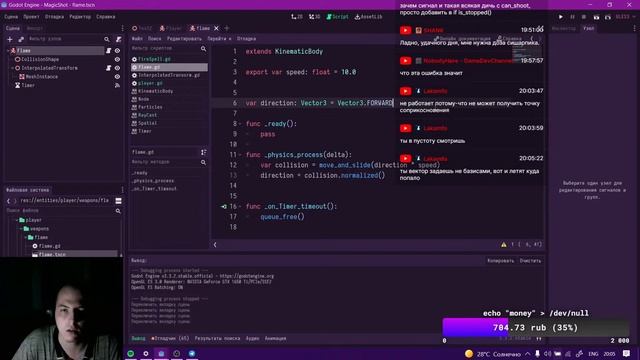Add new scene tab with plus

227,28
